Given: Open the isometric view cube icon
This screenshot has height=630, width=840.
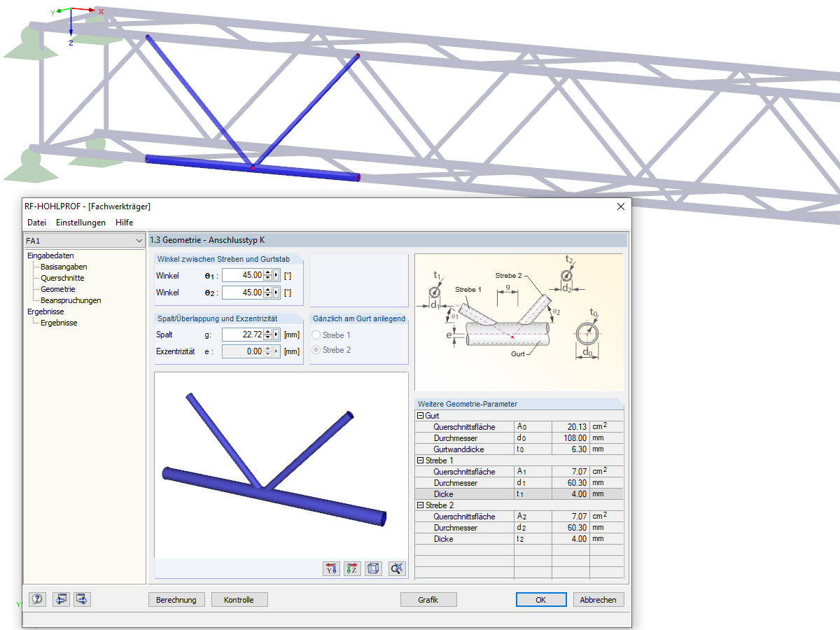Looking at the screenshot, I should coord(373,568).
